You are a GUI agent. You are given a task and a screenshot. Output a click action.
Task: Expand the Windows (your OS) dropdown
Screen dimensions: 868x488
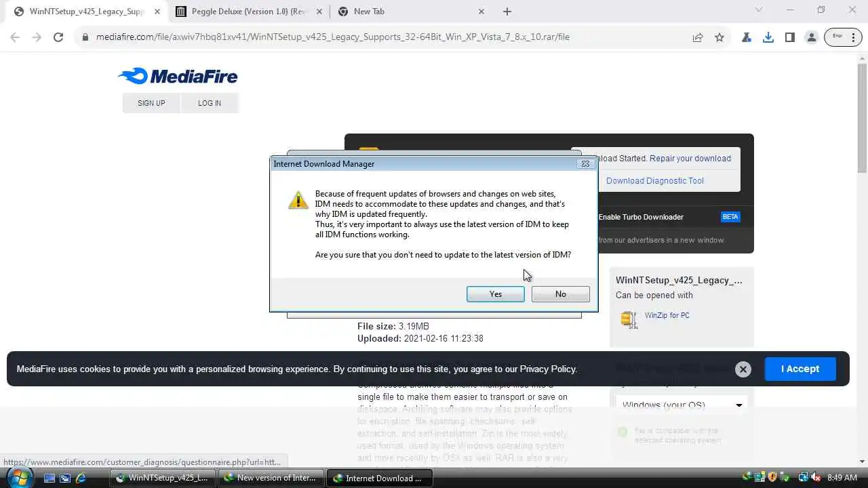(682, 405)
